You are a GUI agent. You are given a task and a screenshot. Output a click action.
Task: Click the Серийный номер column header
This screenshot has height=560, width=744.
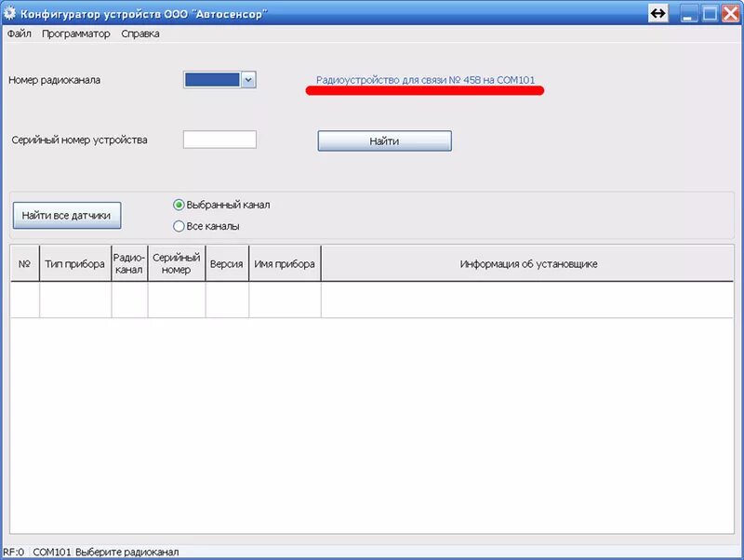tap(177, 263)
